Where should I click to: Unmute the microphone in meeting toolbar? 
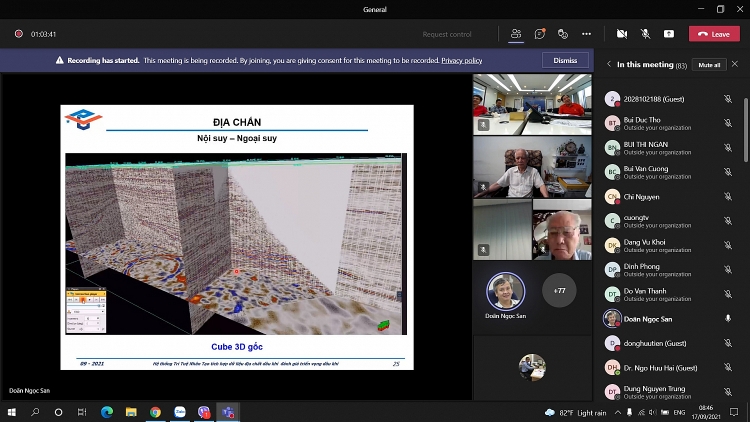tap(646, 34)
